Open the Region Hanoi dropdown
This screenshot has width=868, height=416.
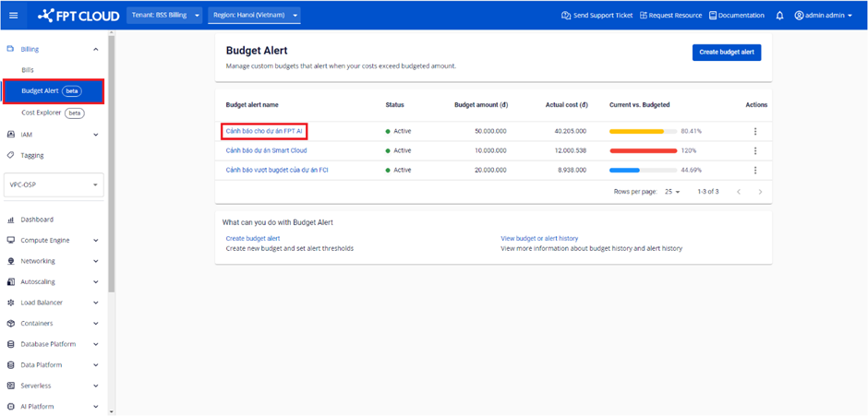pyautogui.click(x=254, y=16)
